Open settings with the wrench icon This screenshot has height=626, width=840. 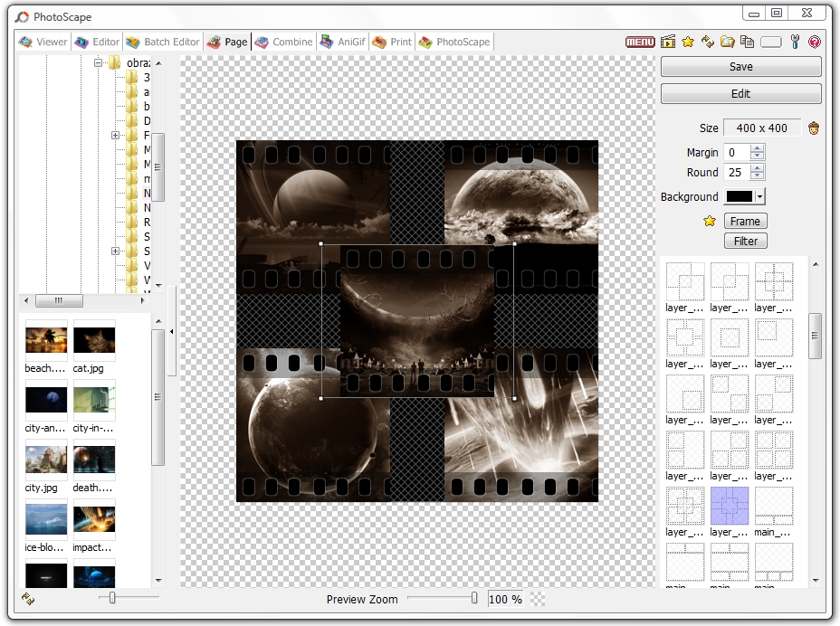[795, 42]
